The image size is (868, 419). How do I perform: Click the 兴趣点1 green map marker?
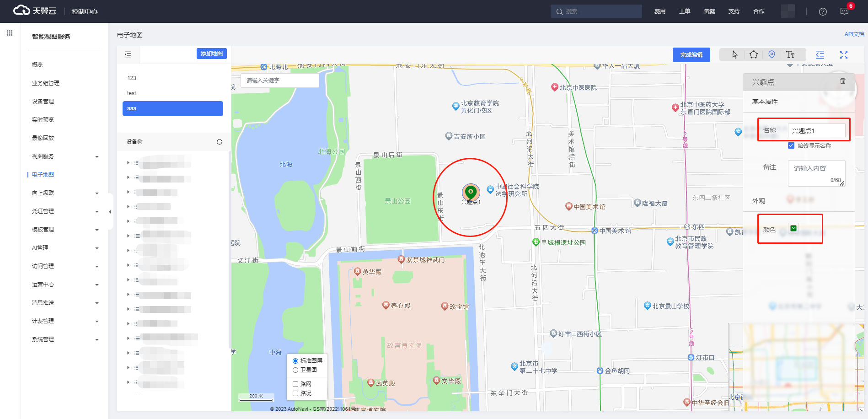click(471, 192)
